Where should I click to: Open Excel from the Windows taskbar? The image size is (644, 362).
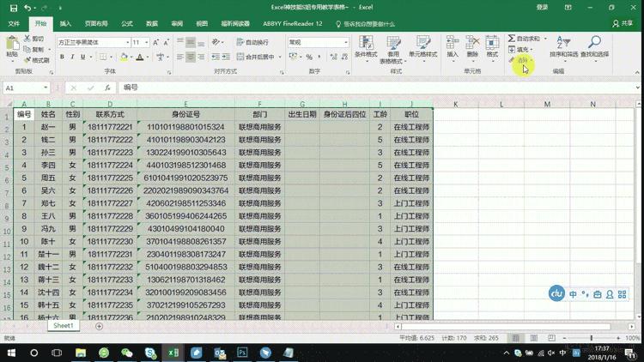coord(173,353)
